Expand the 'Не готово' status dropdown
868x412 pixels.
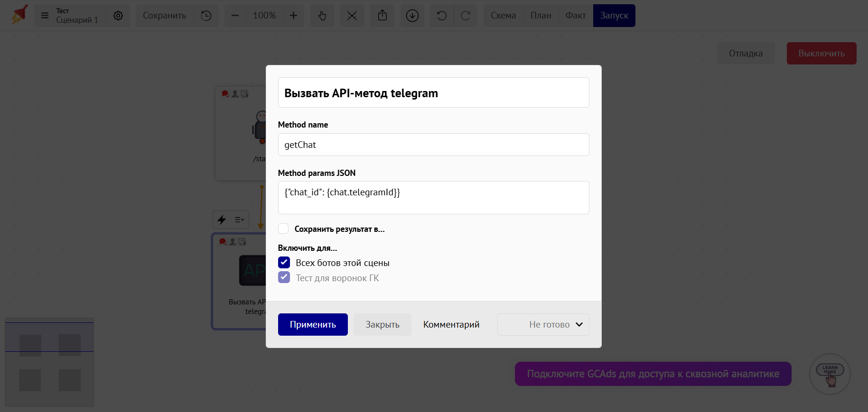[x=543, y=325]
